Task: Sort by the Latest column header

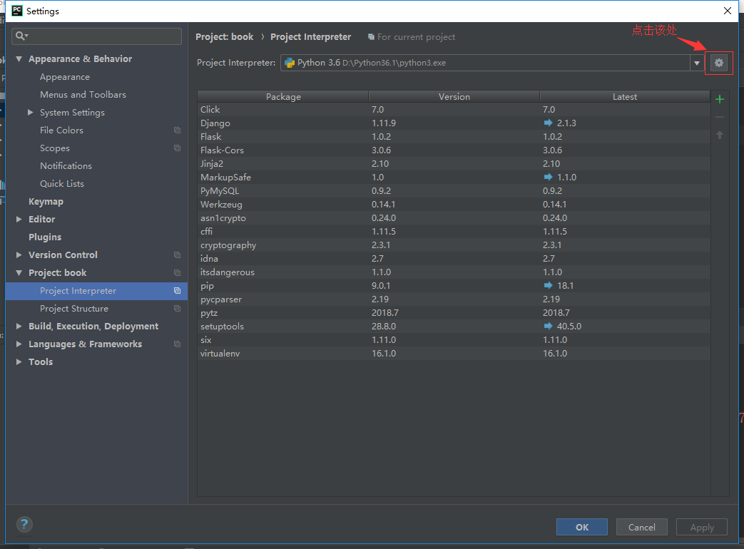Action: (x=625, y=97)
